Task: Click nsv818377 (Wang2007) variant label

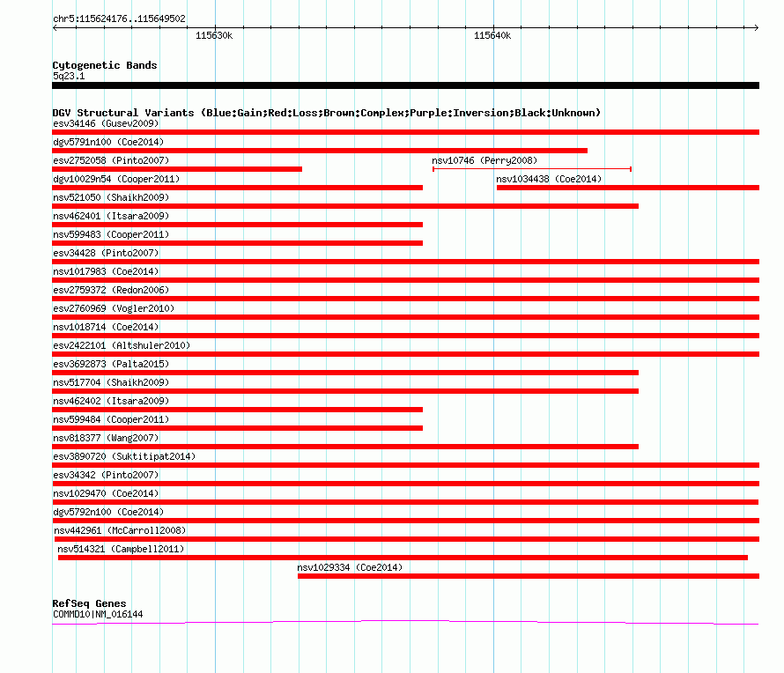Action: (106, 438)
